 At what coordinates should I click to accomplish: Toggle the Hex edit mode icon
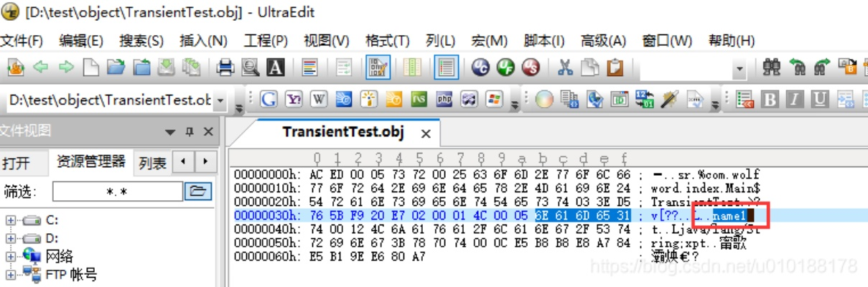pos(378,67)
